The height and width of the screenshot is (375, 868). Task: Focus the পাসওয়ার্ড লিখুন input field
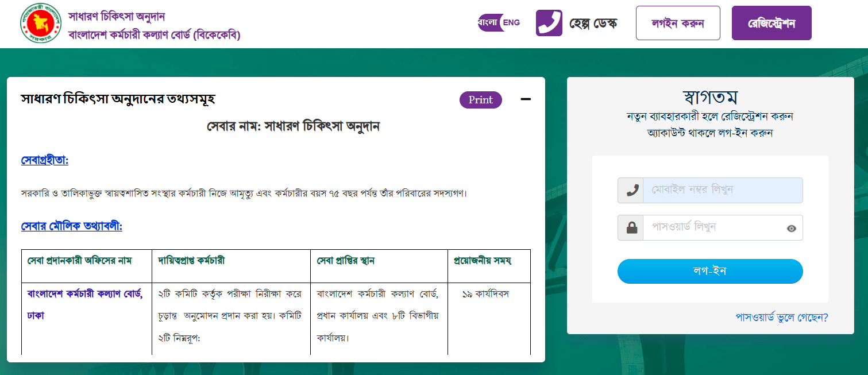(712, 227)
